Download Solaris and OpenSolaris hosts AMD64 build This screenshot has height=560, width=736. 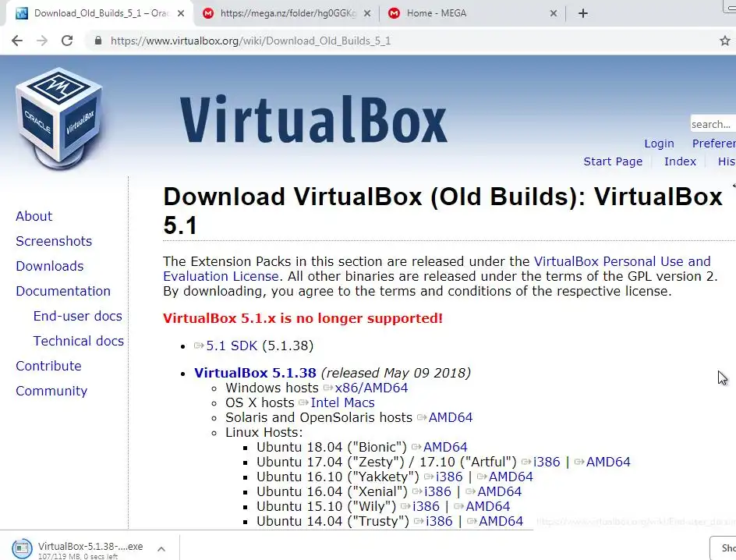pyautogui.click(x=451, y=417)
